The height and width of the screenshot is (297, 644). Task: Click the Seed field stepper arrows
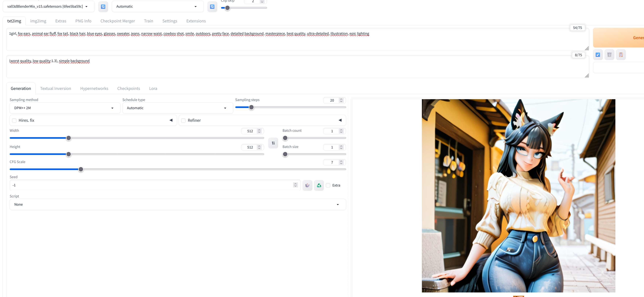(x=295, y=185)
